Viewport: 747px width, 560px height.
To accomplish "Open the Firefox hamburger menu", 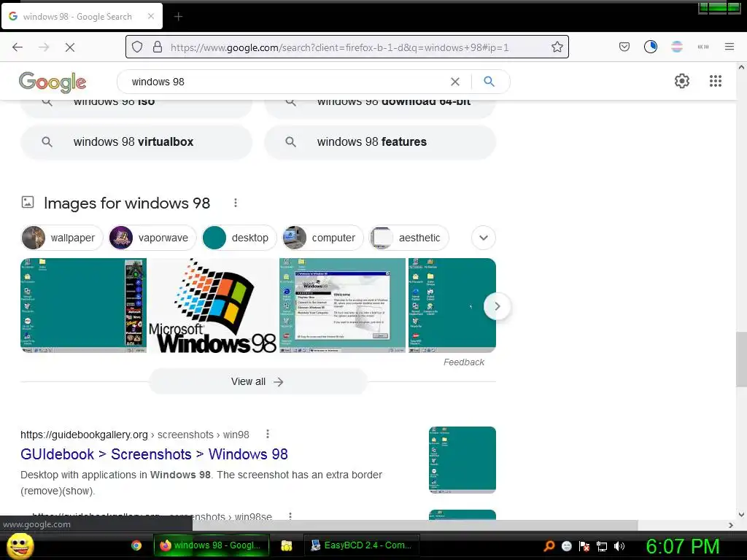I will [x=729, y=47].
